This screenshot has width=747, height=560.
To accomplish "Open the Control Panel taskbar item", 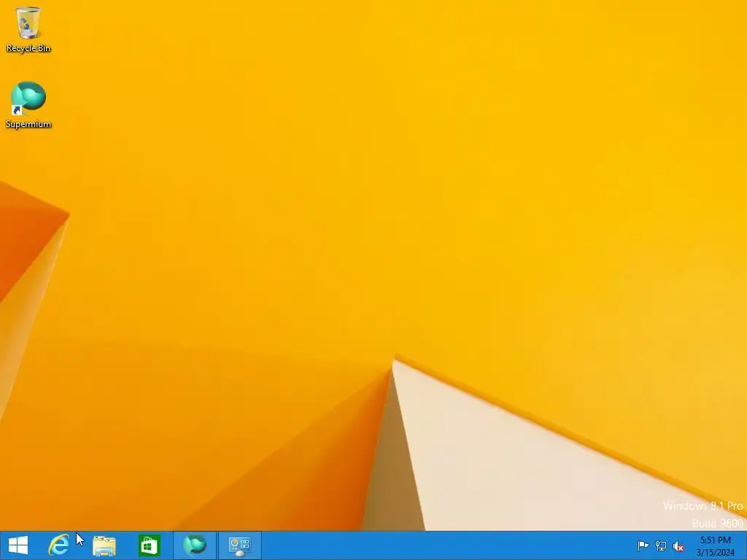I will 239,545.
